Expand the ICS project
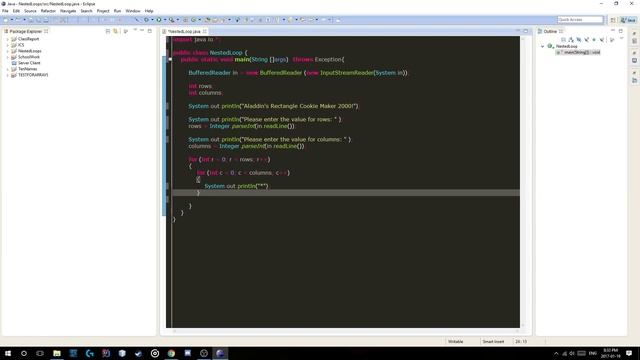The height and width of the screenshot is (360, 640). tap(7, 45)
